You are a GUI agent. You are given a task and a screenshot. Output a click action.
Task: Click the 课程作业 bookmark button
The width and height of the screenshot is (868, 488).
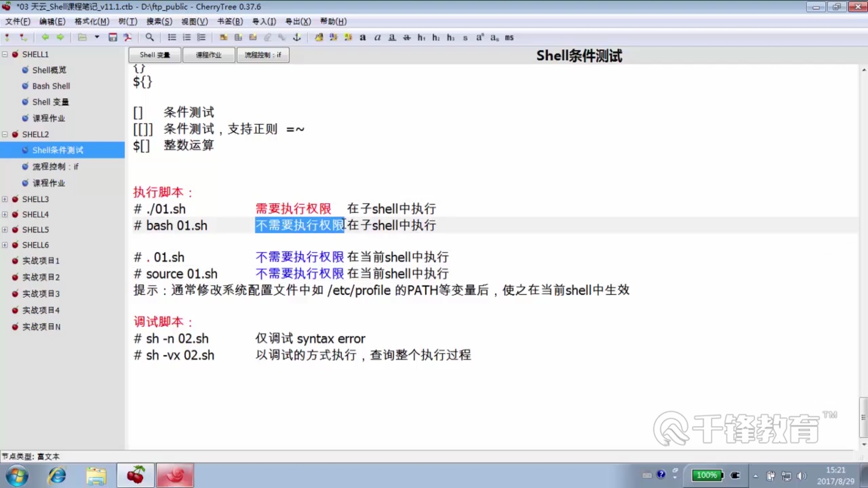coord(208,55)
